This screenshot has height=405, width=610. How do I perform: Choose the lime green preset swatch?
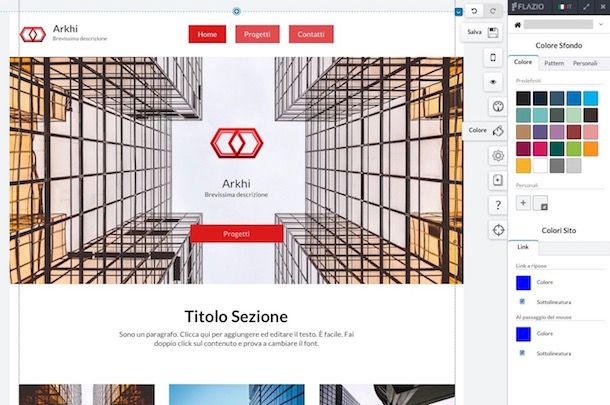573,149
